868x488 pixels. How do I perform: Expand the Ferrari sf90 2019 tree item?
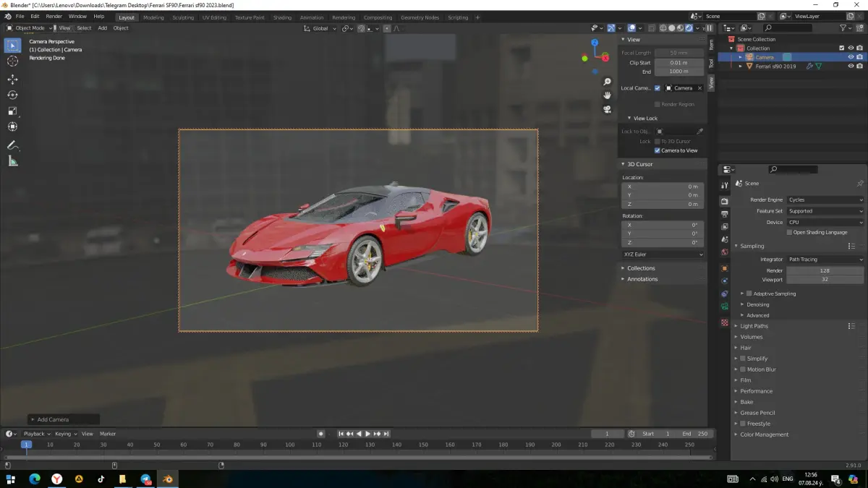[741, 66]
